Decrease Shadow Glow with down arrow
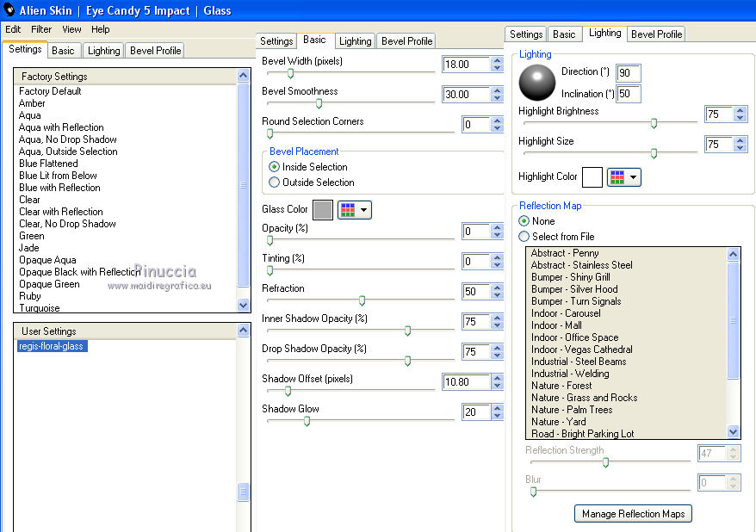The width and height of the screenshot is (756, 532). [x=497, y=416]
